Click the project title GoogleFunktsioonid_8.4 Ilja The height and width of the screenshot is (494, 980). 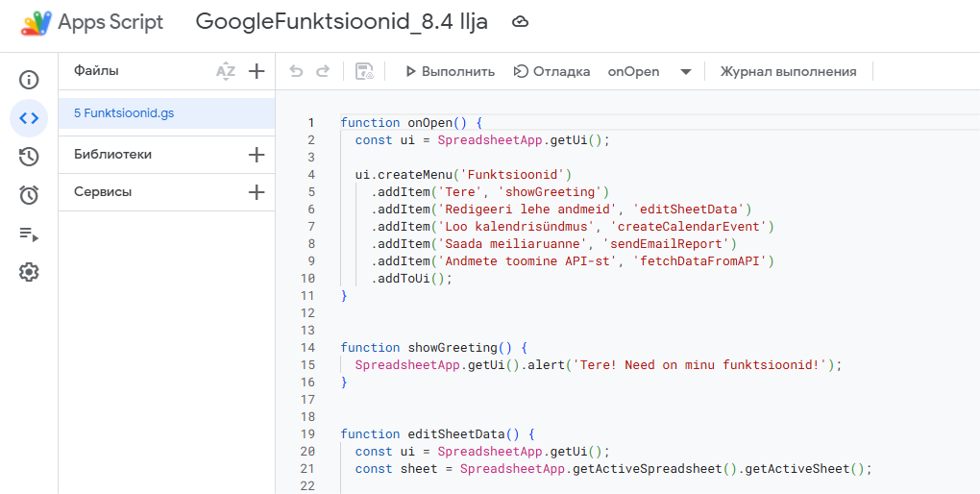pos(341,22)
